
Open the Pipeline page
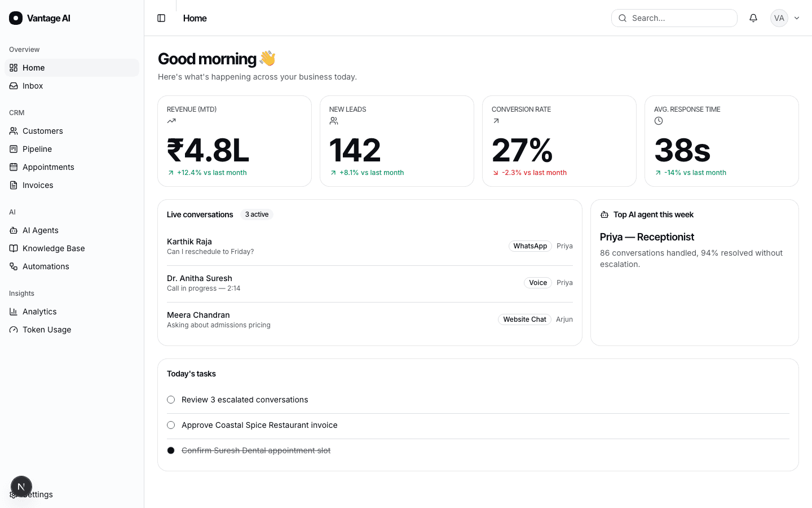[x=72, y=149]
